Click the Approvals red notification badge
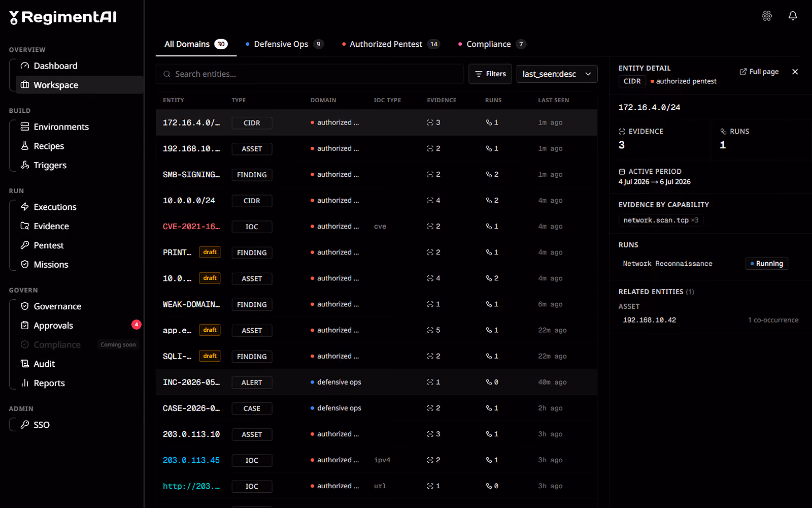The image size is (812, 508). click(x=136, y=325)
